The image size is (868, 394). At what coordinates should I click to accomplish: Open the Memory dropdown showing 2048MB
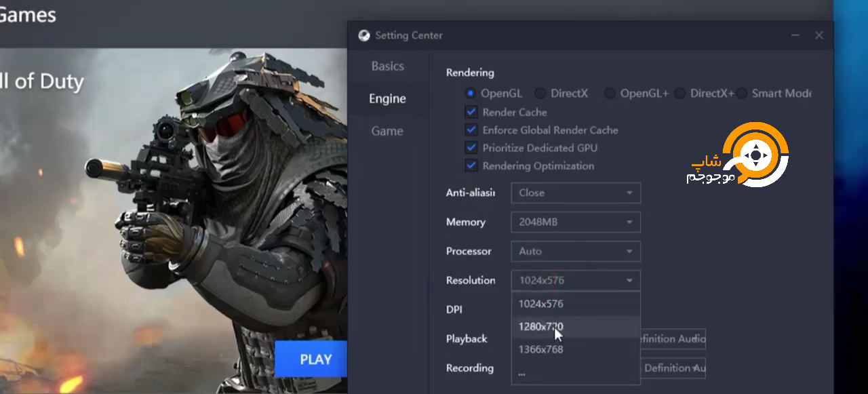[x=576, y=222]
